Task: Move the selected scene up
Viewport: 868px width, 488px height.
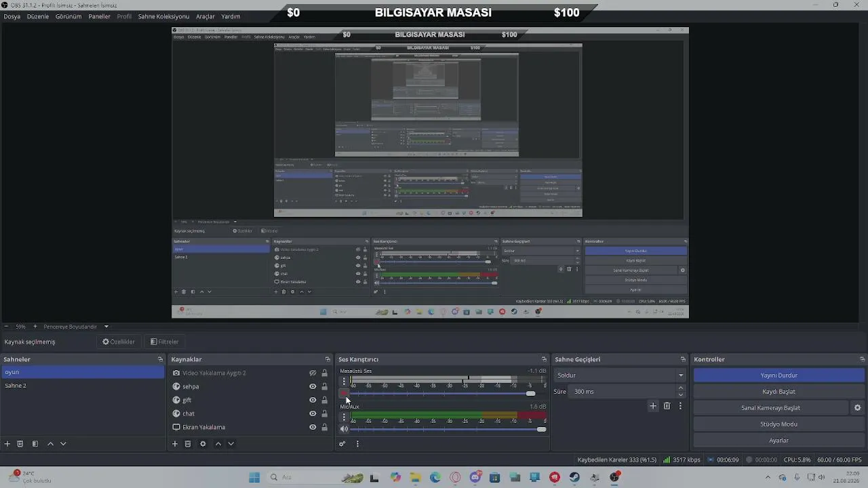Action: click(x=50, y=444)
